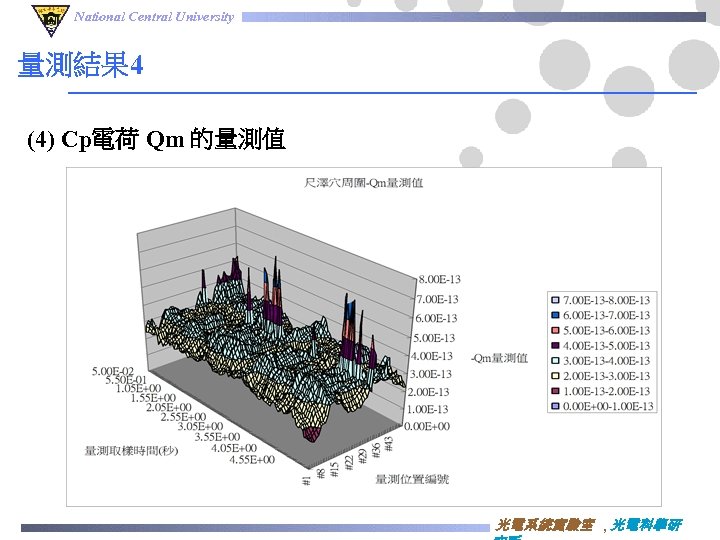720x540 pixels.
Task: Click position axis label #36
Action: (x=376, y=450)
